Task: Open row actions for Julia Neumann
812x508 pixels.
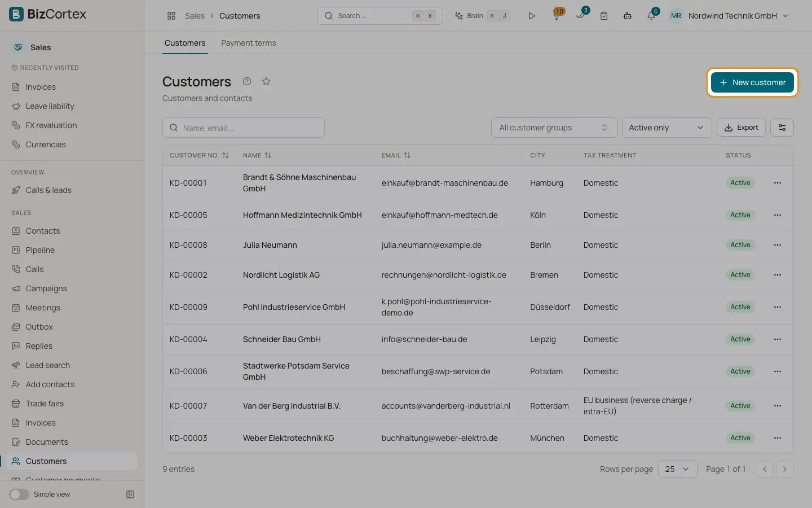Action: [x=778, y=245]
